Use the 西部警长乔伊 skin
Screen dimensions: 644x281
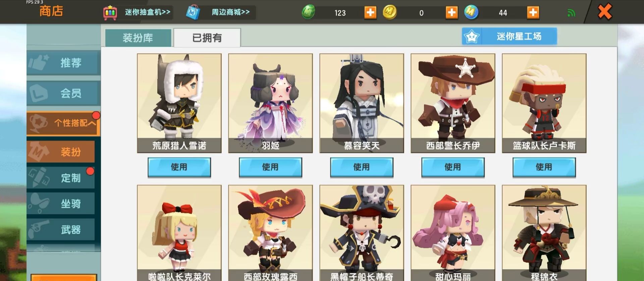pos(453,167)
